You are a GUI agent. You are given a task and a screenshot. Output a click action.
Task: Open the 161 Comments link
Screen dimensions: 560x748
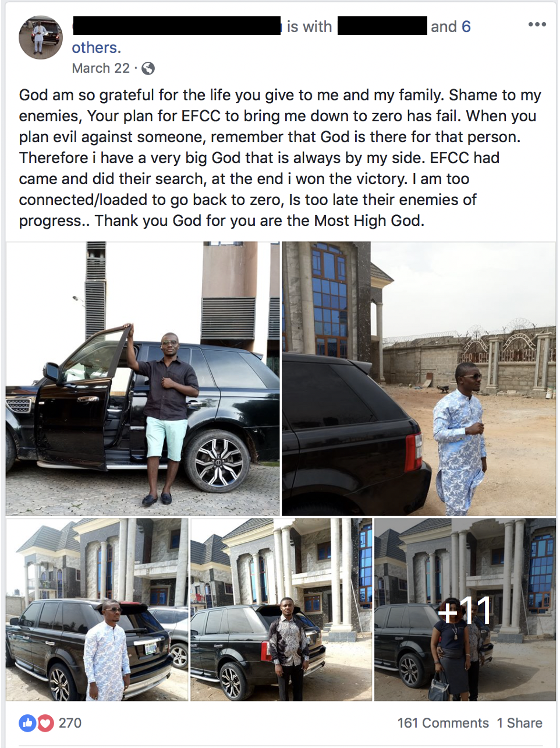443,723
